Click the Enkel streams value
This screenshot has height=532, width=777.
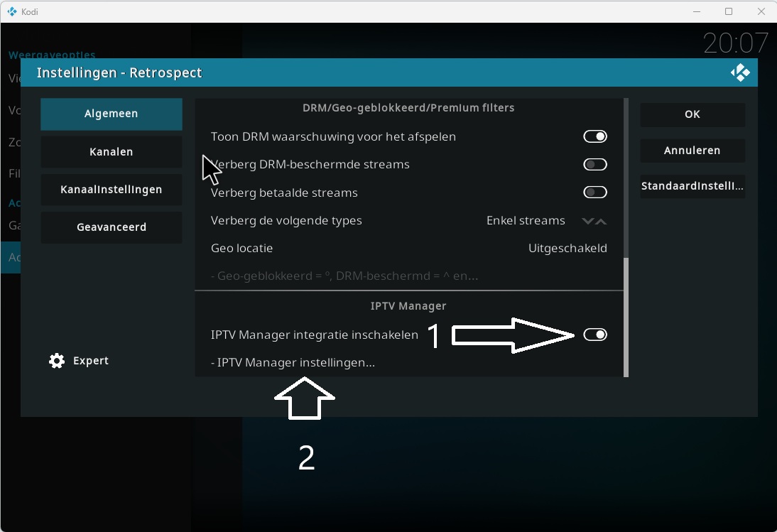526,220
